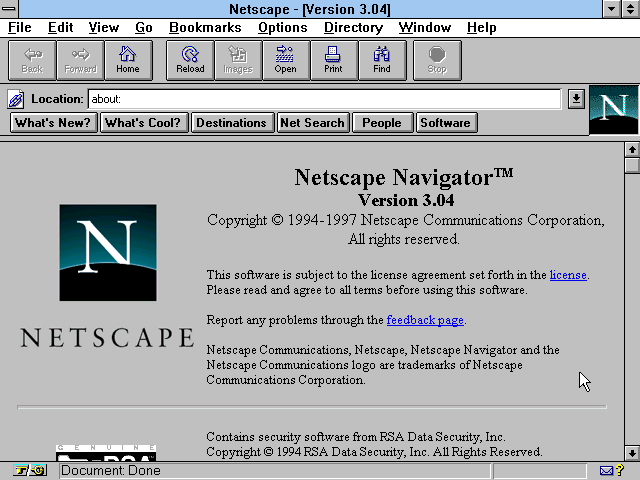Click the RSA Genuine logo image
640x480 pixels.
pyautogui.click(x=106, y=453)
